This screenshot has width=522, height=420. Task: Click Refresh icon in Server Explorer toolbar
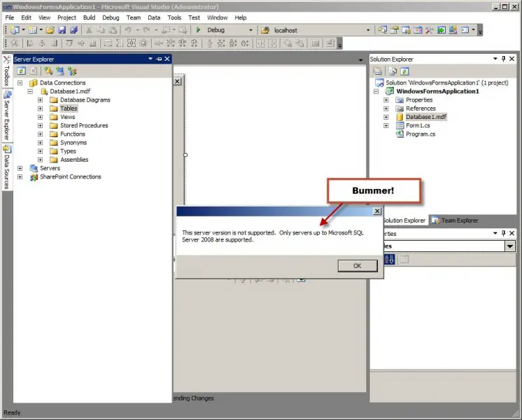pos(21,71)
